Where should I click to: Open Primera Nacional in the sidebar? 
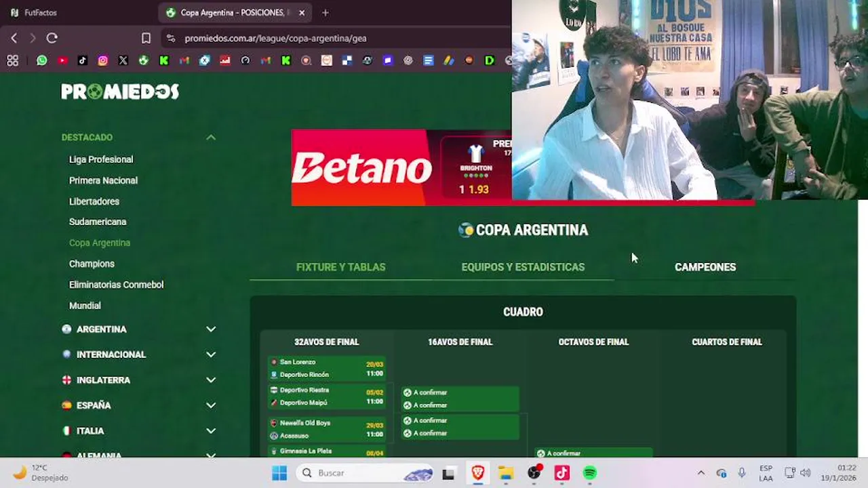(x=103, y=180)
